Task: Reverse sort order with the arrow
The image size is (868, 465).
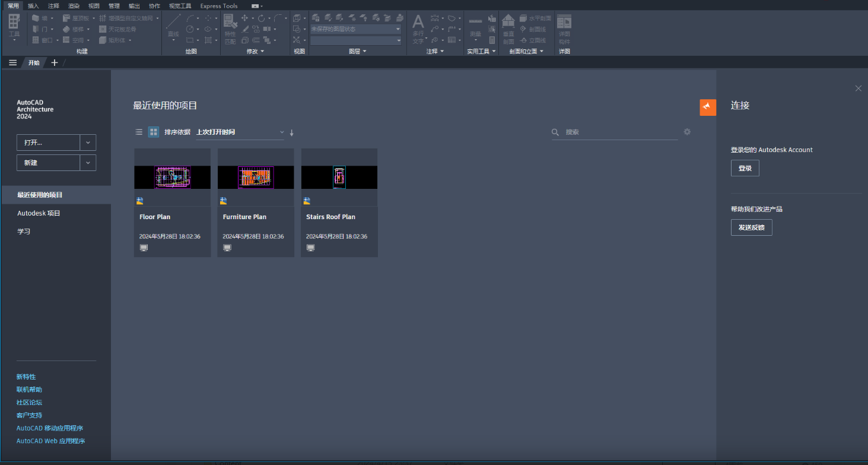Action: pos(292,132)
